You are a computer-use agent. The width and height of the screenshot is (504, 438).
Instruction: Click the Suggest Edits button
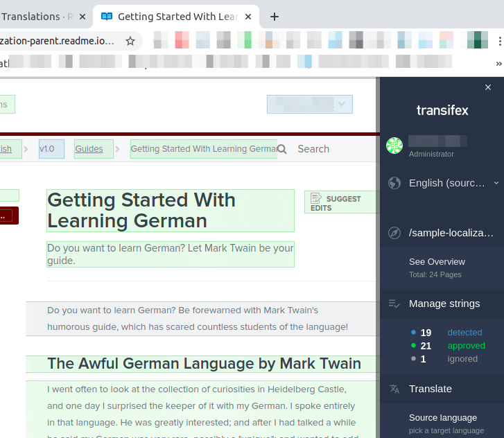(342, 202)
